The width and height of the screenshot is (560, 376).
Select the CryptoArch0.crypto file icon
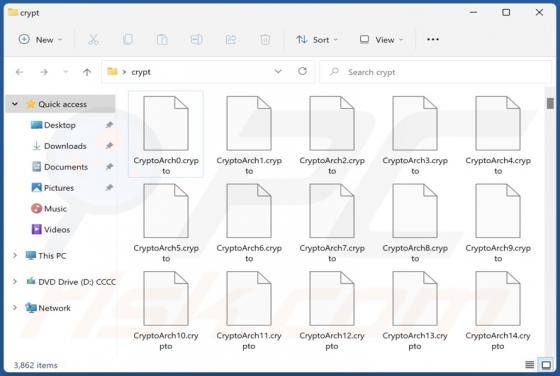coord(166,123)
